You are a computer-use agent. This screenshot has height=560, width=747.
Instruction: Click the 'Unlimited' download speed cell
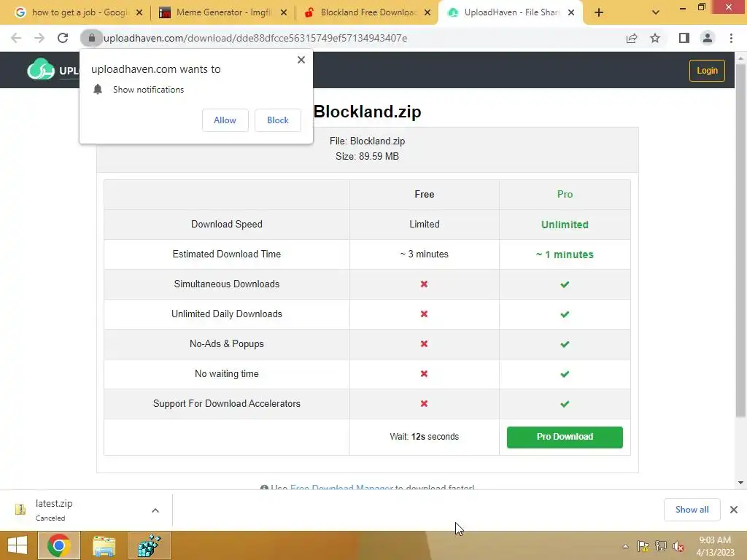coord(565,225)
